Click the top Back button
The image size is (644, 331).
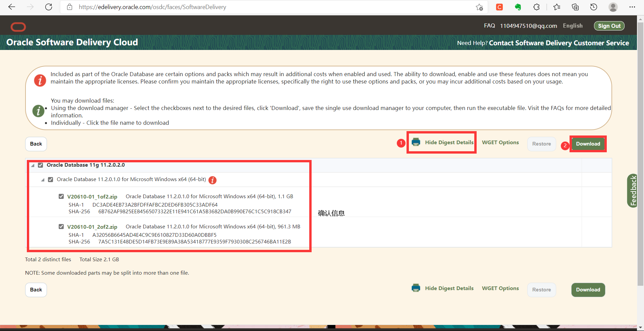pyautogui.click(x=36, y=144)
